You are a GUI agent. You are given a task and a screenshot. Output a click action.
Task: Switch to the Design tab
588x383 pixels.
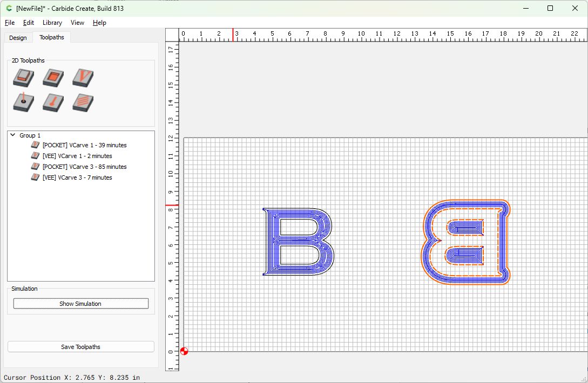point(18,38)
